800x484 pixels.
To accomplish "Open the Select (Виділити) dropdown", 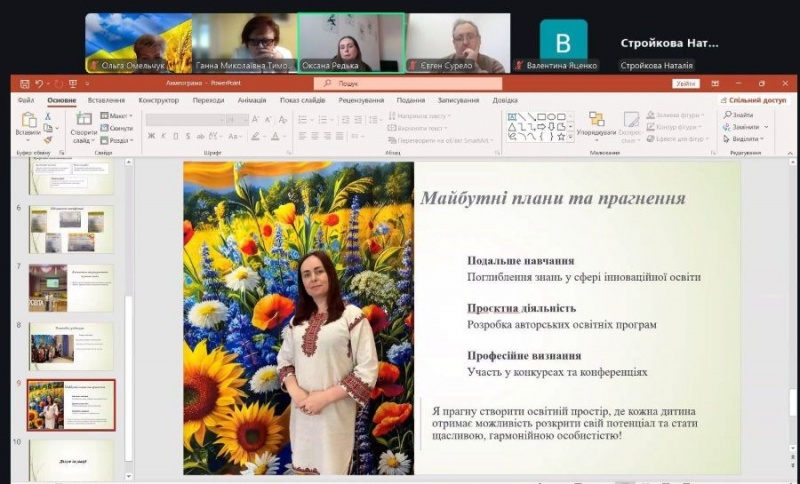I will (745, 139).
